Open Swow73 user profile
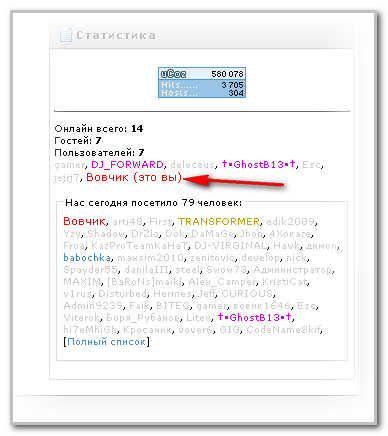The image size is (388, 436). [x=226, y=270]
